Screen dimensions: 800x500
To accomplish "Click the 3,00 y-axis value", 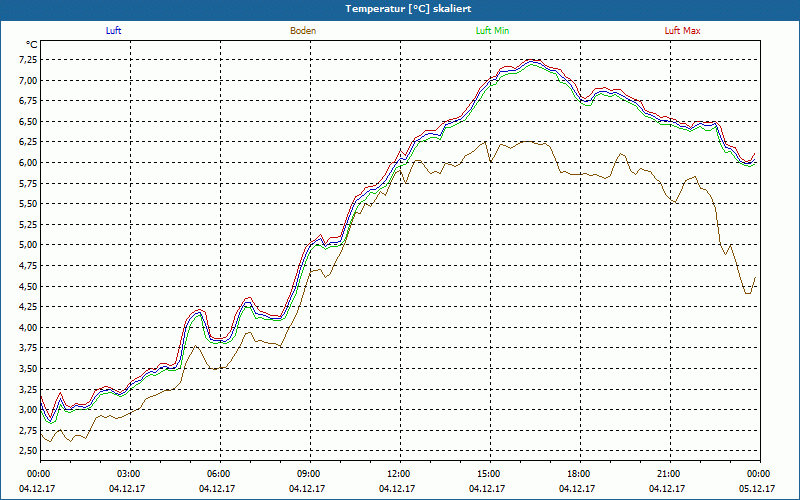I will [x=28, y=410].
